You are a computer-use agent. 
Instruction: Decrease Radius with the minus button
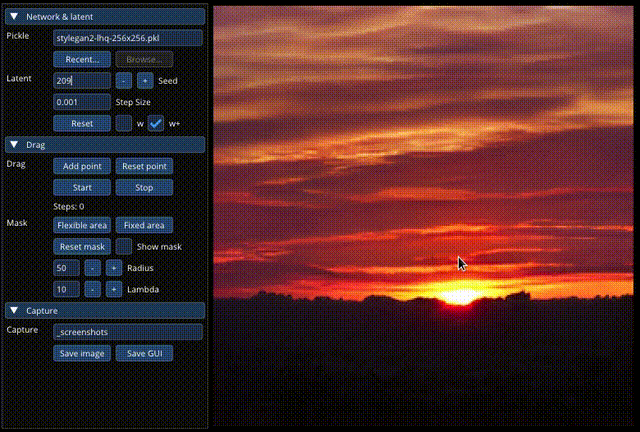tap(93, 268)
